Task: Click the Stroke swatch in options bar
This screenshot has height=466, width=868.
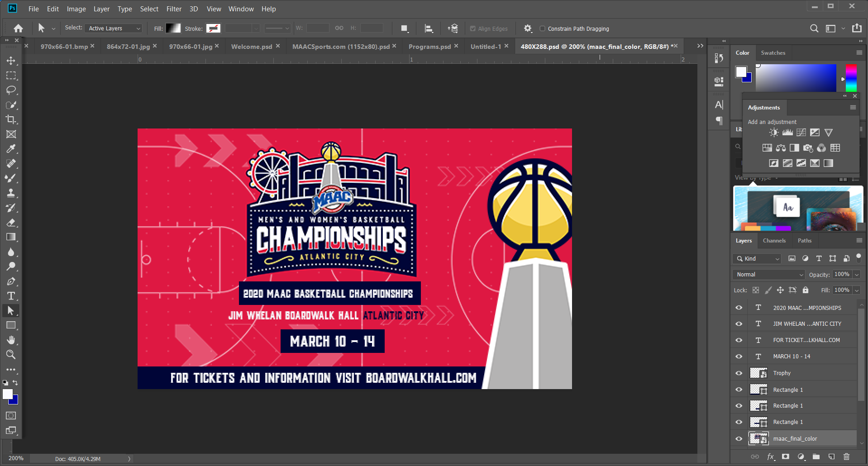Action: tap(213, 29)
